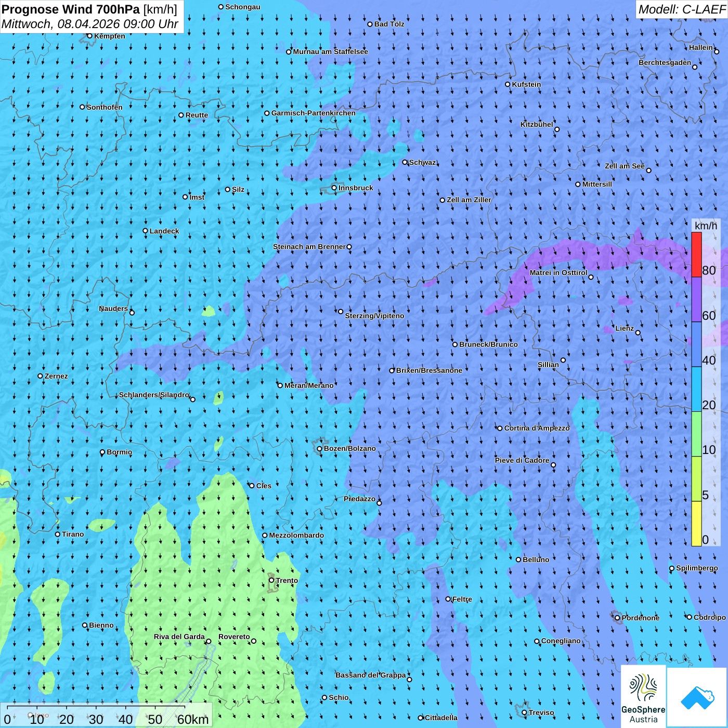
Task: Click the 'Prognose Wind 700hPa' title
Action: 71,9
